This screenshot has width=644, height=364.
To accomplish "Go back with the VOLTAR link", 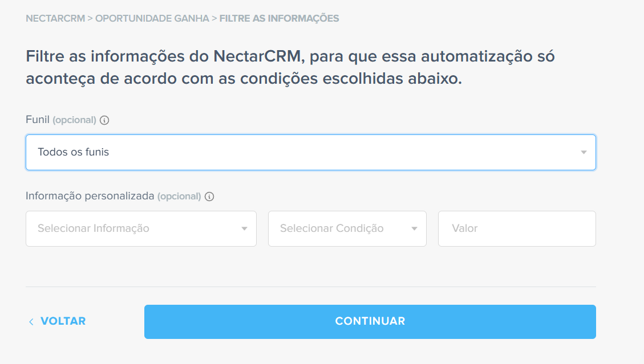I will coord(57,321).
